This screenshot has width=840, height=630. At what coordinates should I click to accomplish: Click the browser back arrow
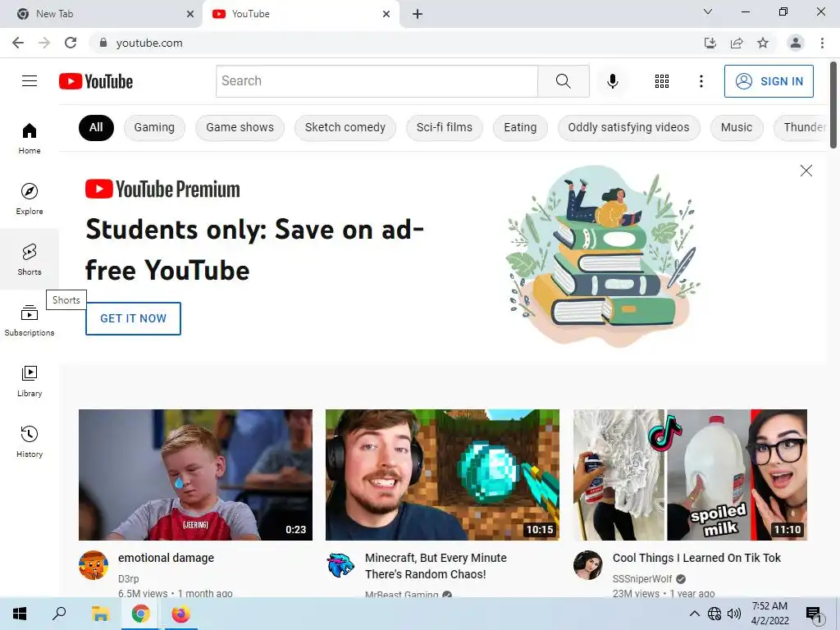(x=18, y=43)
